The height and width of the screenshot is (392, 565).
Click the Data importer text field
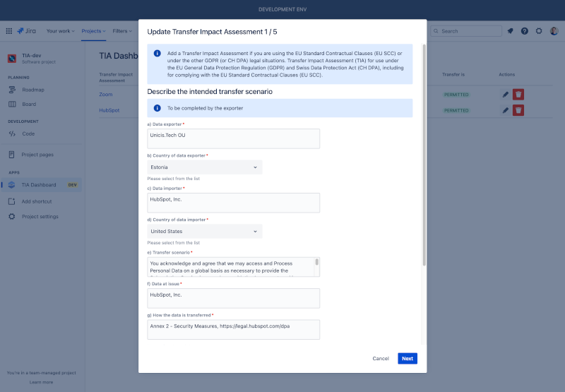click(x=234, y=203)
